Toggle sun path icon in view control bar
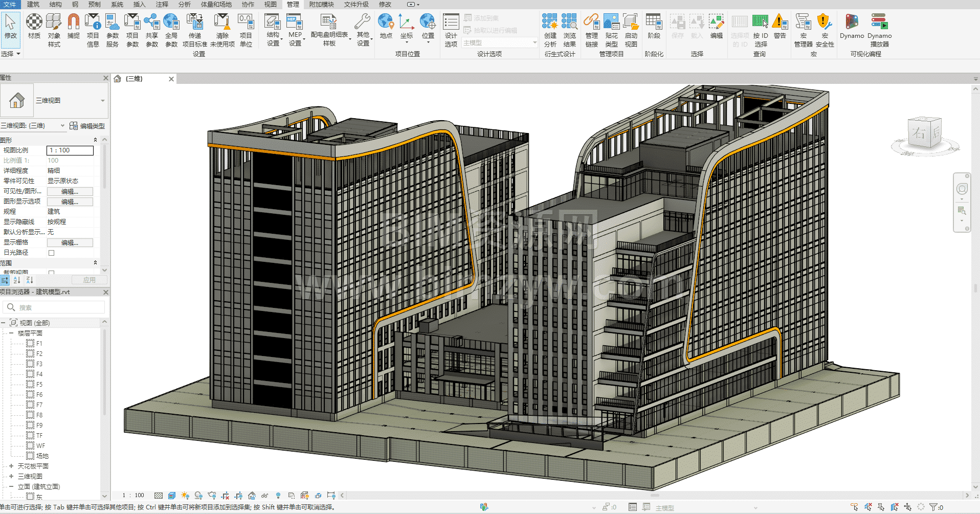 (x=185, y=496)
